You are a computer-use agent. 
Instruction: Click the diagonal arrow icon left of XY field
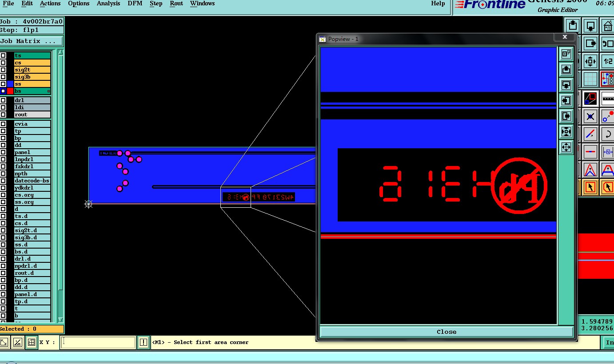(4, 342)
